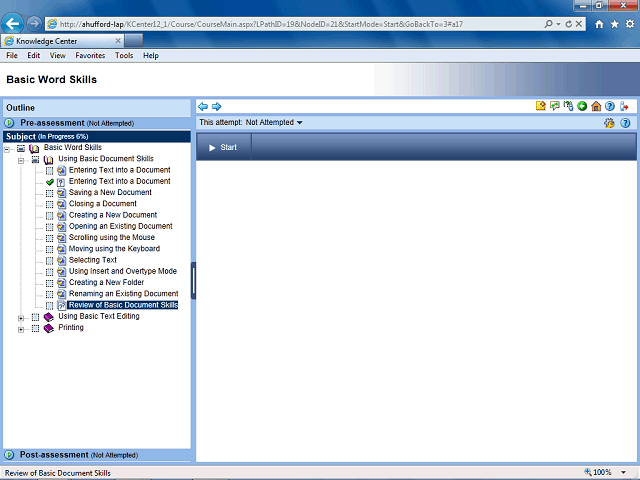
Task: Open the View menu
Action: pyautogui.click(x=58, y=56)
